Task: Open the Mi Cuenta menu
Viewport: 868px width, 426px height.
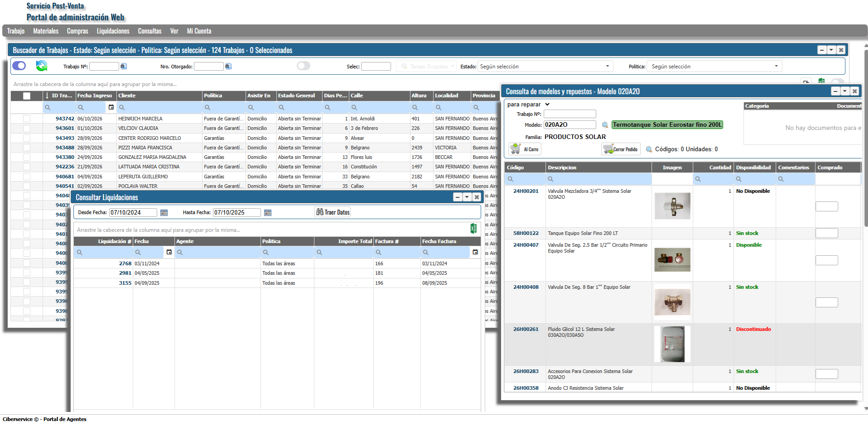Action: click(x=199, y=31)
